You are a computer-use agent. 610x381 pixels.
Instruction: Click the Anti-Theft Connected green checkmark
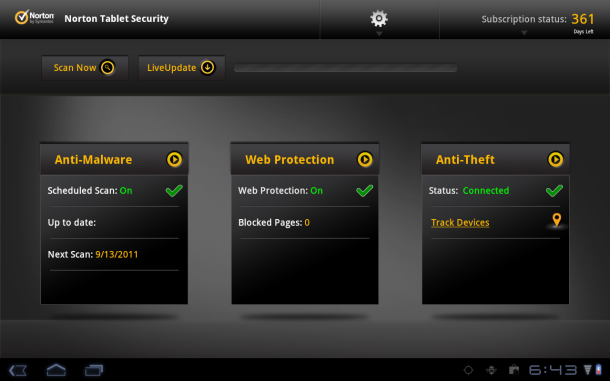(x=554, y=190)
